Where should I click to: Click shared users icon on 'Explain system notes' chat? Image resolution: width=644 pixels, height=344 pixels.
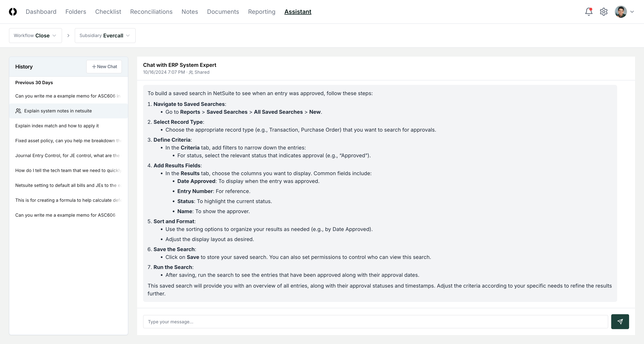click(x=18, y=111)
